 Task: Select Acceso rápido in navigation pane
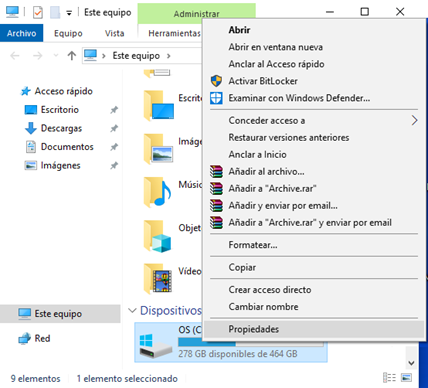pyautogui.click(x=64, y=91)
